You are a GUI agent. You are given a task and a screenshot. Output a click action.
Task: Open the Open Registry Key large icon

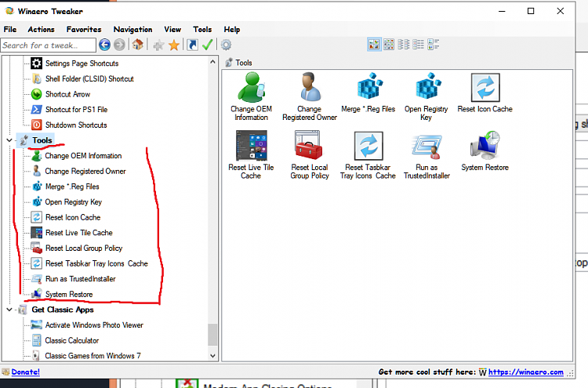(x=426, y=96)
